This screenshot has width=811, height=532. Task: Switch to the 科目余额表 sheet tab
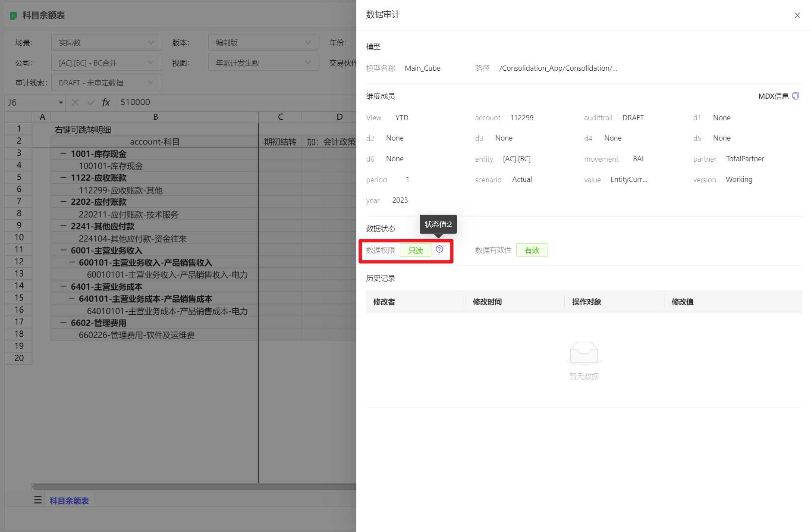click(x=69, y=501)
